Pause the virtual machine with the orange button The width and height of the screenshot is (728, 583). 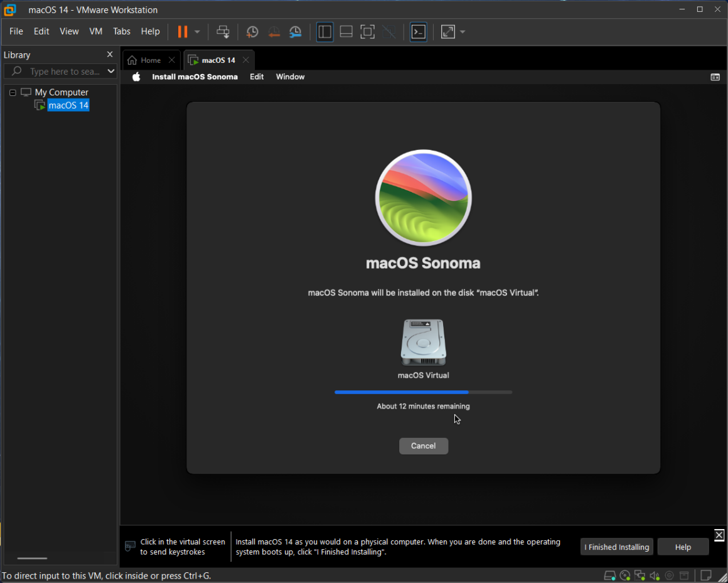click(183, 31)
